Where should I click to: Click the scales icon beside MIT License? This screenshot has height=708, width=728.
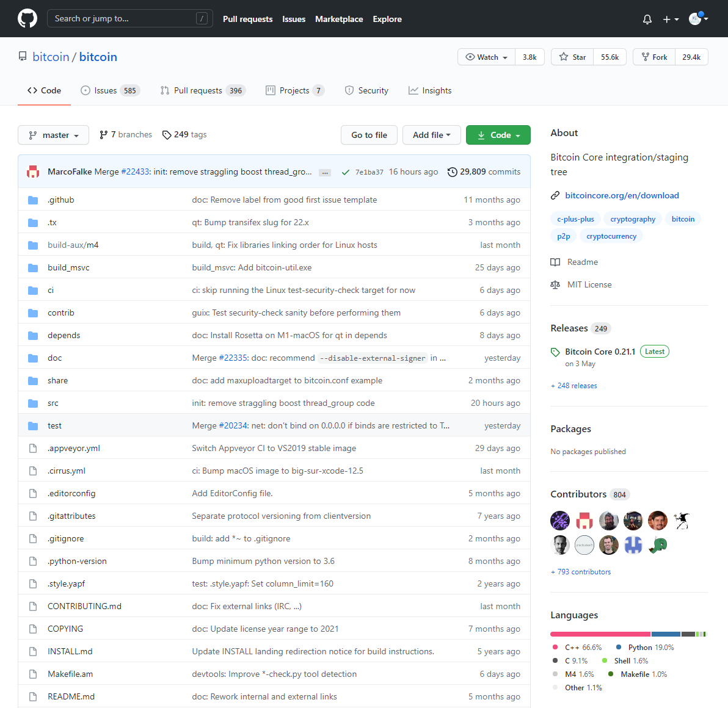pyautogui.click(x=555, y=285)
